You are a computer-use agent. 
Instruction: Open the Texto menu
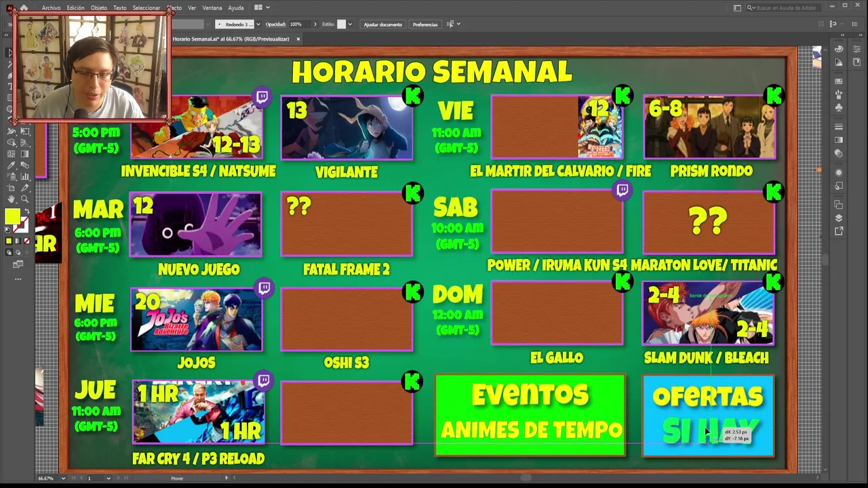[x=120, y=7]
